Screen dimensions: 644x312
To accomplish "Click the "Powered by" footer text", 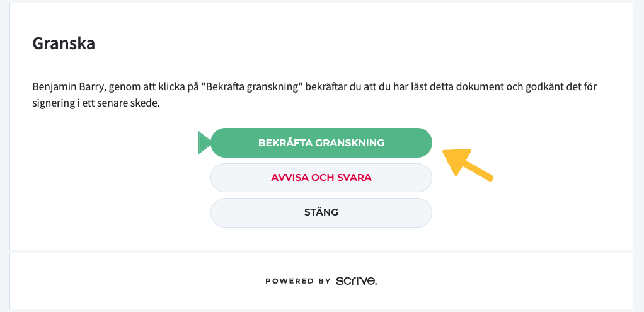I will tap(297, 281).
